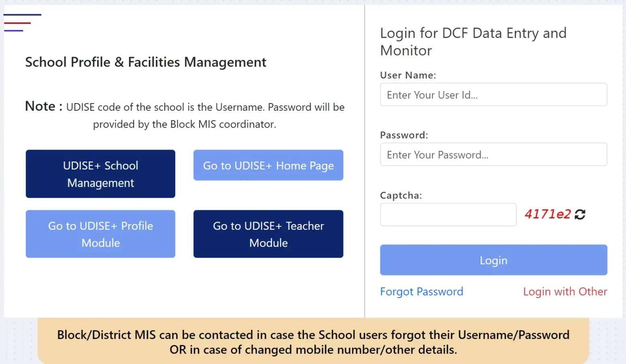The height and width of the screenshot is (364, 626).
Task: Click the captcha text 4171e2
Action: point(548,214)
